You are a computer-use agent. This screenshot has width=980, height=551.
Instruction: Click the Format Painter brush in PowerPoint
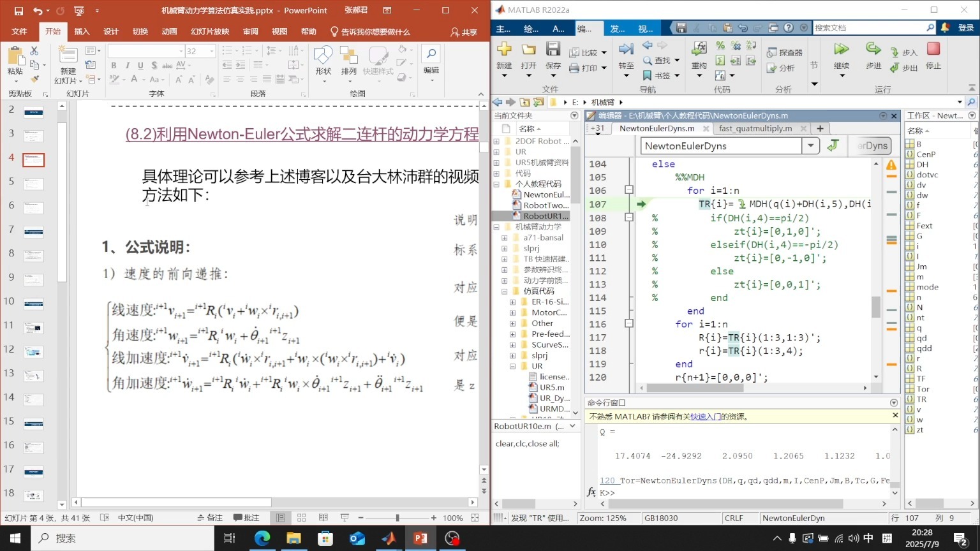(34, 78)
